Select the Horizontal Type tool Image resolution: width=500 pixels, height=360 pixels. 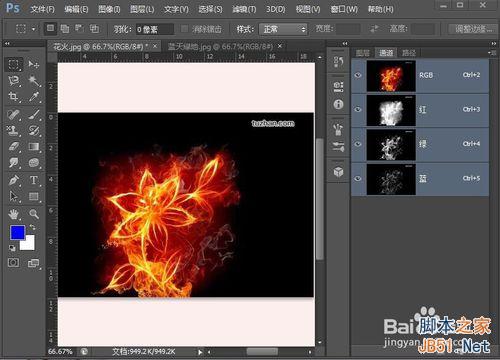pyautogui.click(x=33, y=180)
